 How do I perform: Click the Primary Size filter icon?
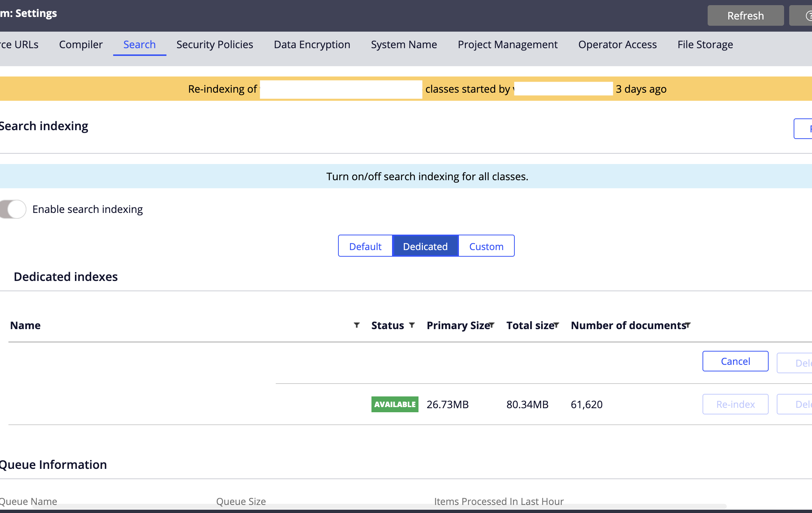(x=492, y=325)
